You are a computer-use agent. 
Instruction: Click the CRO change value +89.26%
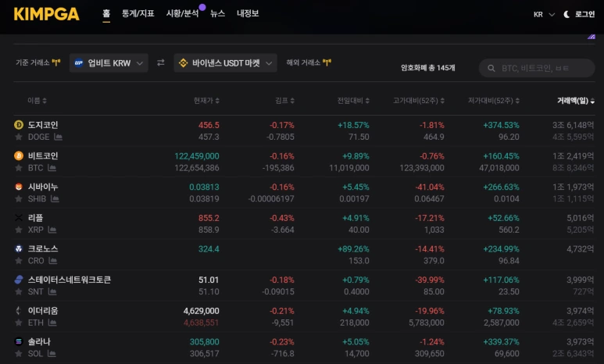[353, 249]
